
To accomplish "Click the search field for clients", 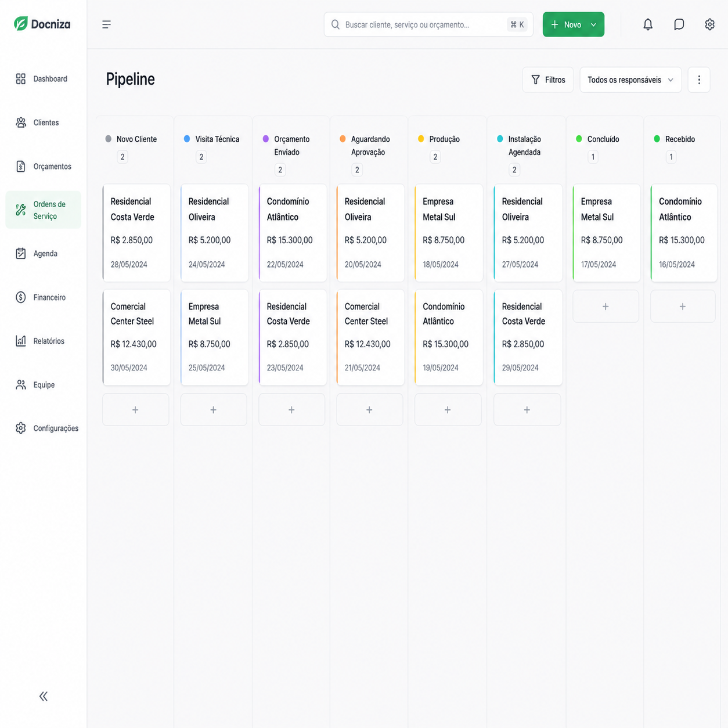I will pos(428,24).
